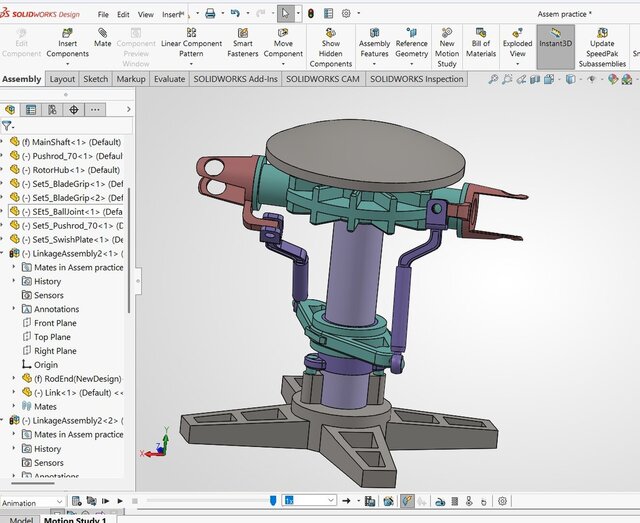Open the Options gear icon
640x523 pixels.
pos(346,13)
